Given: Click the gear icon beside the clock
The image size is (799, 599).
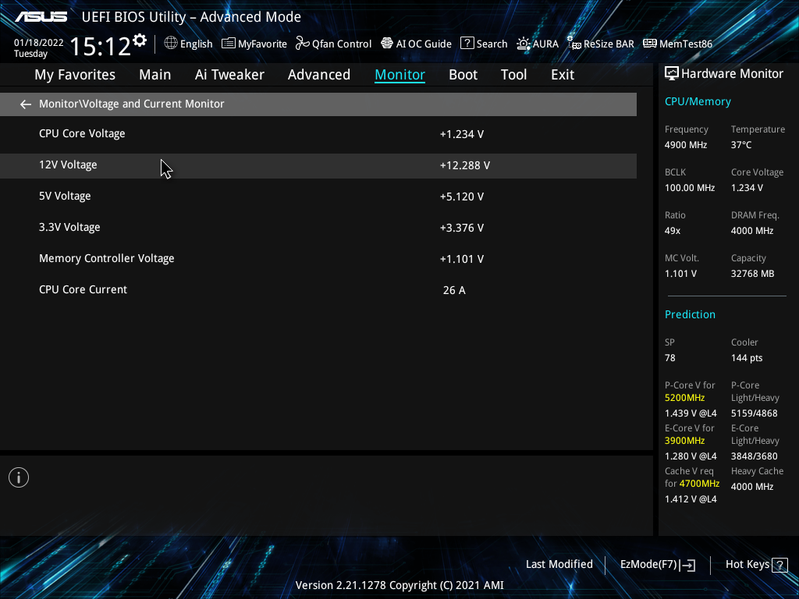Looking at the screenshot, I should [140, 40].
